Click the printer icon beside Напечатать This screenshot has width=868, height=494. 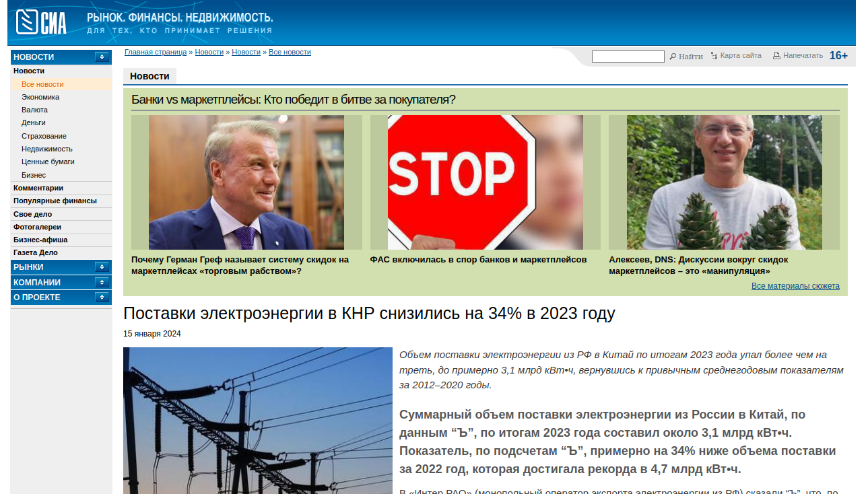[776, 56]
